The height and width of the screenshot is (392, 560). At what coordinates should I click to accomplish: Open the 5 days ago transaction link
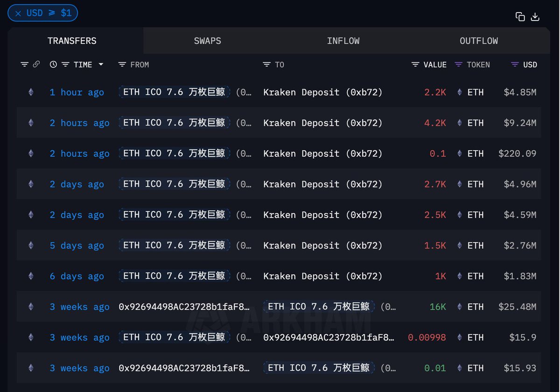[x=77, y=245]
